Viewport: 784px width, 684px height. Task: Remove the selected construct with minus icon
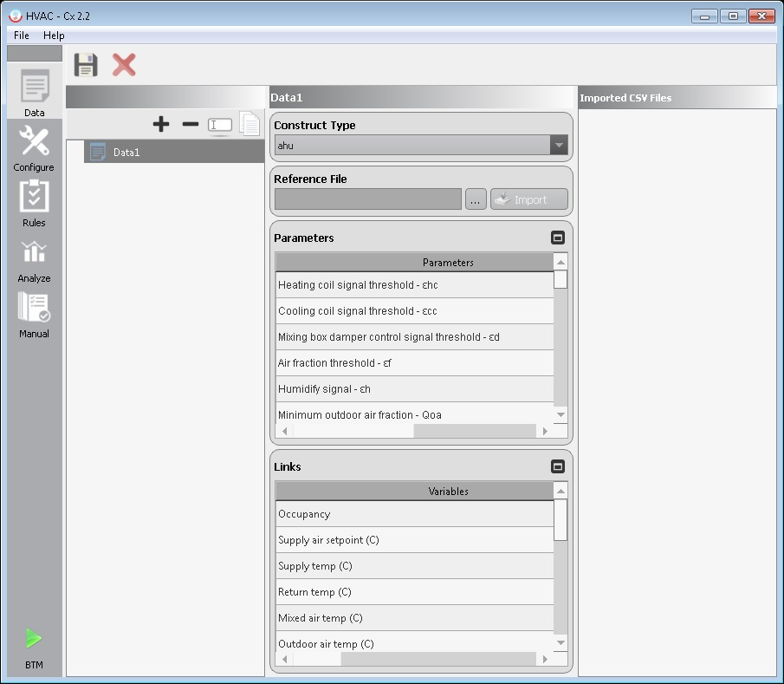(190, 124)
